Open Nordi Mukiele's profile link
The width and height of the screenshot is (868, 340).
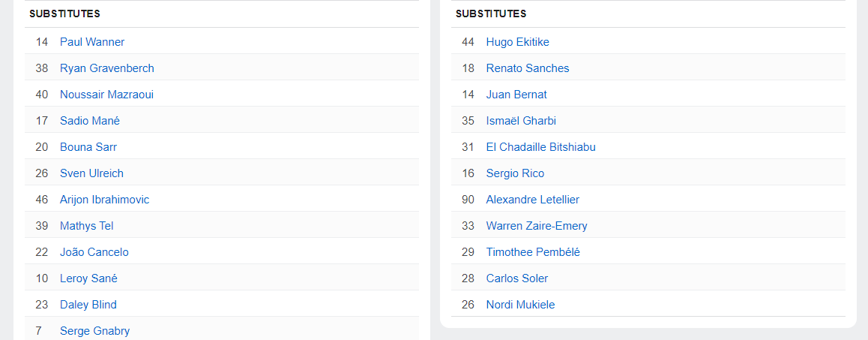[520, 305]
